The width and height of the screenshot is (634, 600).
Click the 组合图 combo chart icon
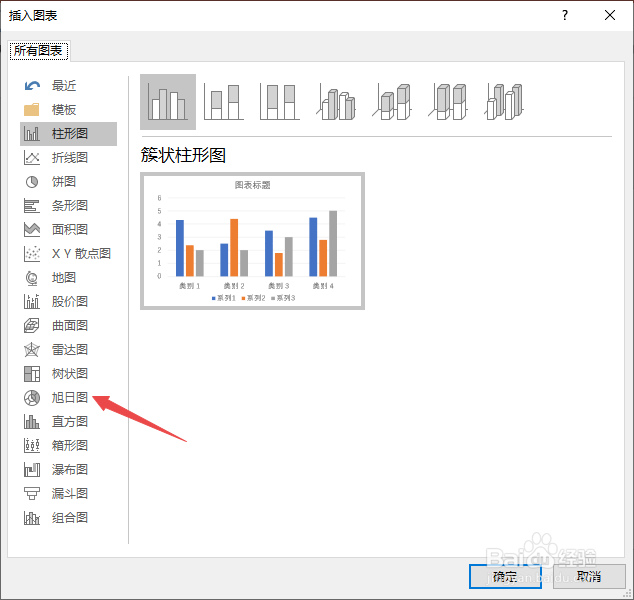(x=32, y=518)
